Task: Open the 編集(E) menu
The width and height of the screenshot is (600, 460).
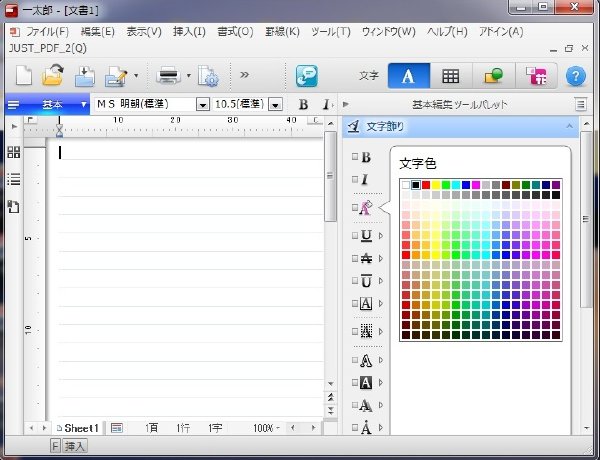Action: [98, 31]
